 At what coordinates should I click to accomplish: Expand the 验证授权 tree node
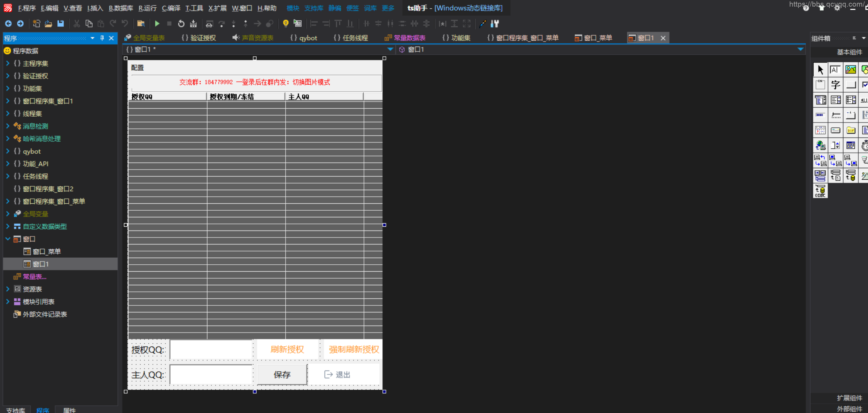[x=8, y=76]
